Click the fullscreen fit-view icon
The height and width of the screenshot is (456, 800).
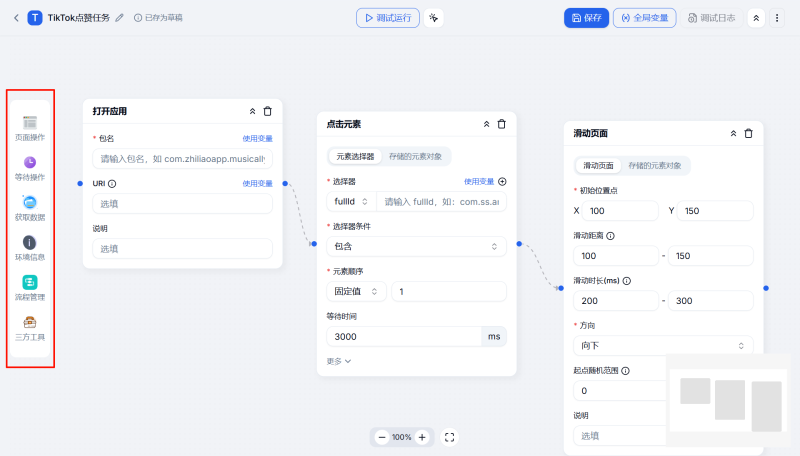pos(450,437)
